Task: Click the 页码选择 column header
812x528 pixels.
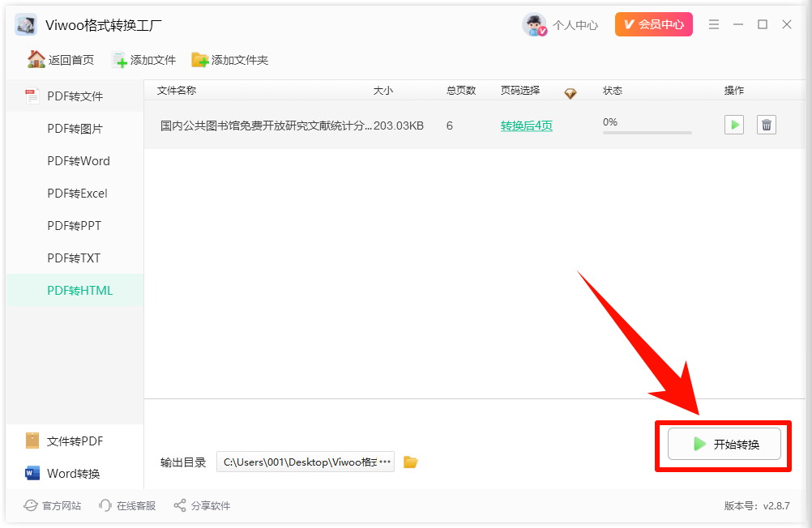Action: tap(520, 91)
